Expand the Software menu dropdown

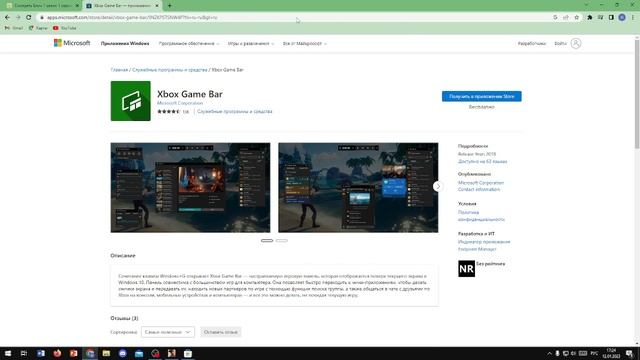189,44
